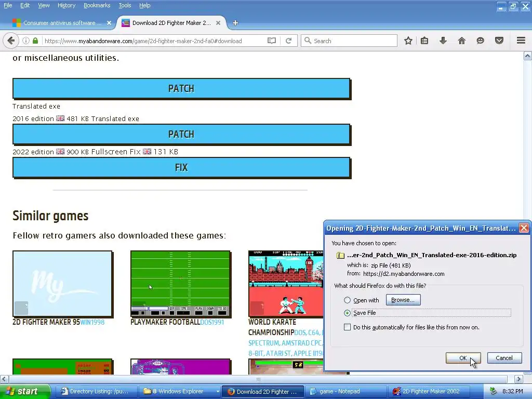The image size is (532, 399).
Task: Click World Karate Championship thumbnail
Action: (x=286, y=284)
